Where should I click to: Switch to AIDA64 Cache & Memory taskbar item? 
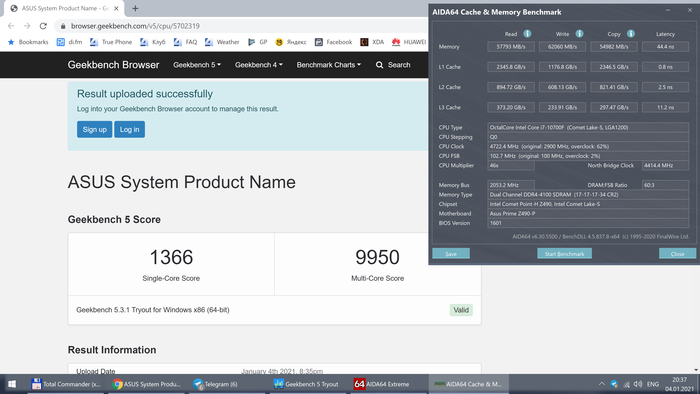pos(468,384)
